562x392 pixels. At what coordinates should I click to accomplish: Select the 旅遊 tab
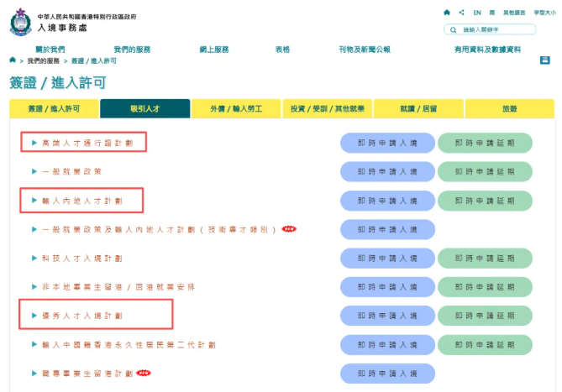[x=510, y=108]
